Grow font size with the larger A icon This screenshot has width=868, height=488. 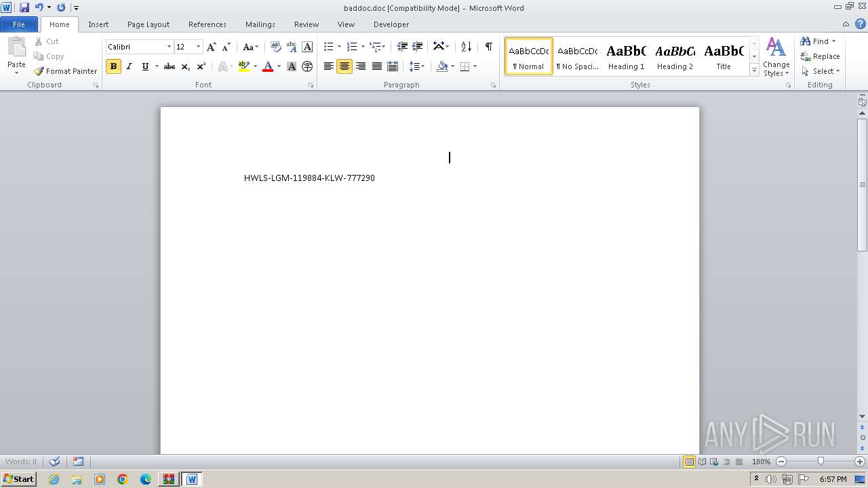click(x=212, y=47)
